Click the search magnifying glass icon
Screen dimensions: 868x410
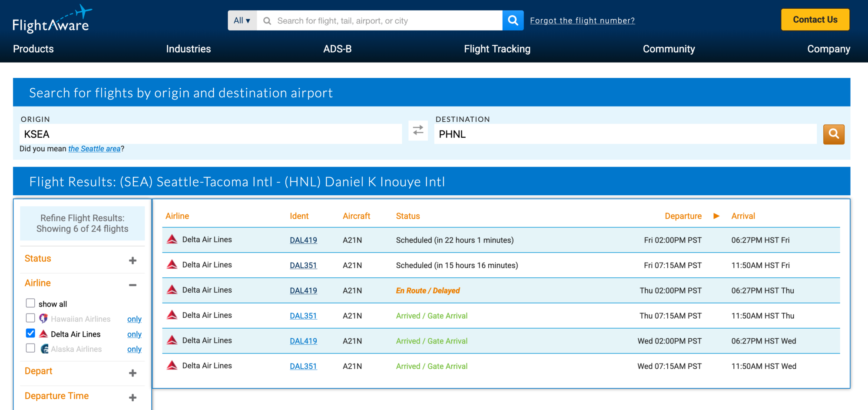pyautogui.click(x=513, y=20)
